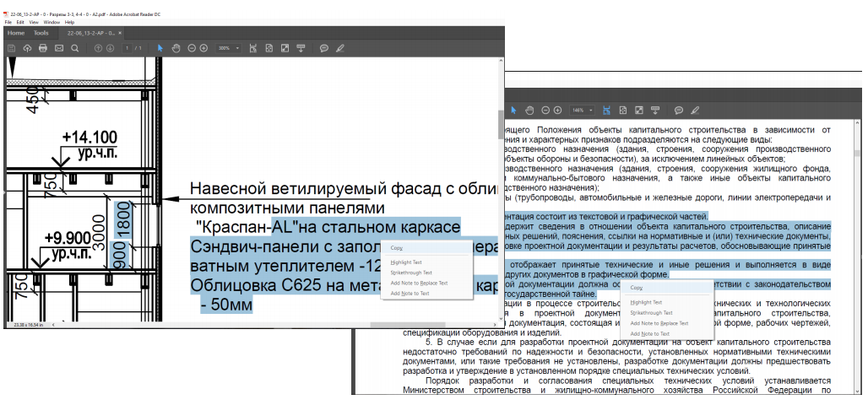868x405 pixels.
Task: Click blue fit-width scrolling icon in 146% window
Action: [607, 110]
